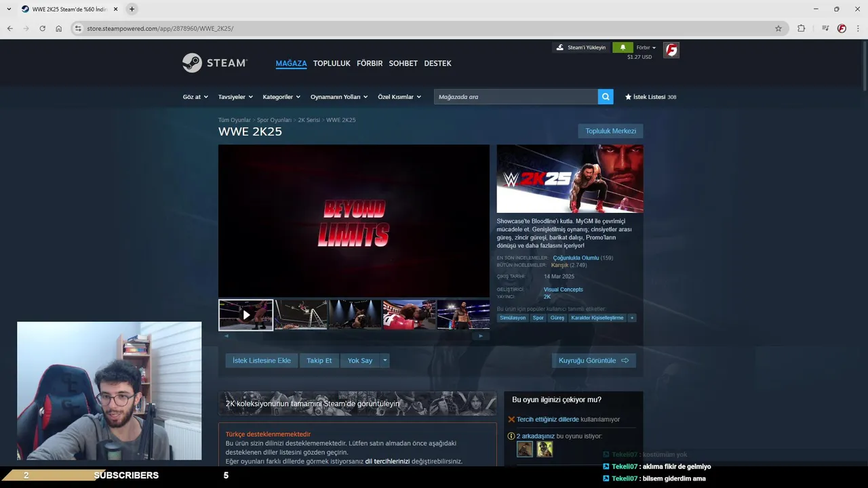The width and height of the screenshot is (868, 488).
Task: Select the second screenshot thumbnail
Action: [x=300, y=314]
